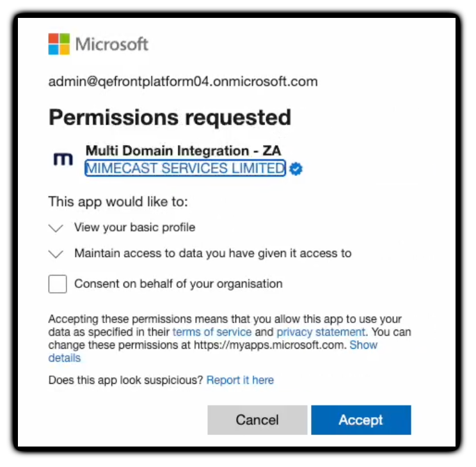Image resolution: width=476 pixels, height=467 pixels.
Task: Click the 'Report it here' link
Action: coord(240,380)
